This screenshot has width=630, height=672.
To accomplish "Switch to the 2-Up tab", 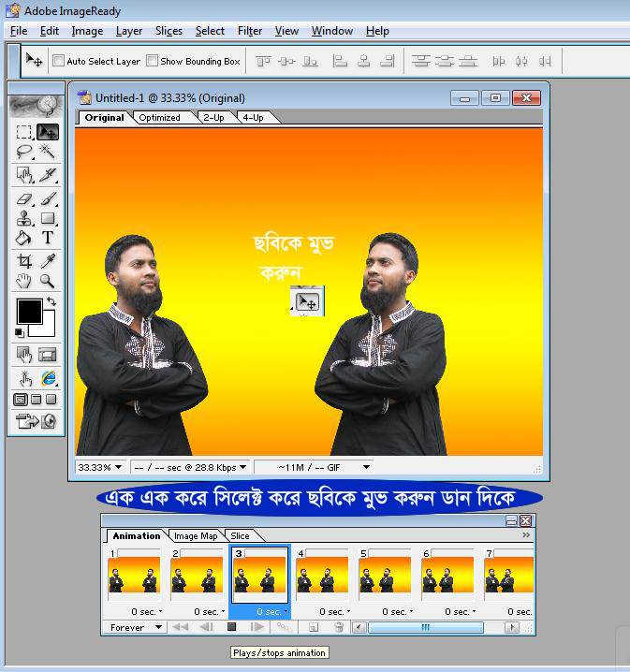I will (213, 117).
